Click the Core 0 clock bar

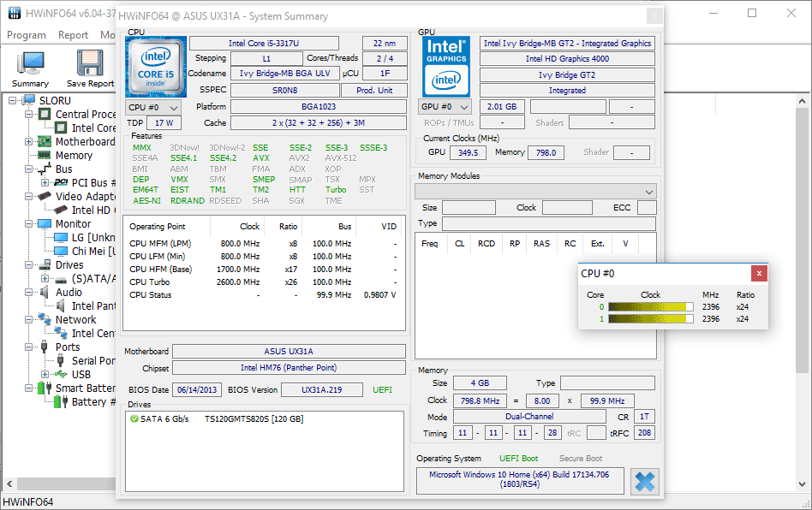[x=650, y=306]
